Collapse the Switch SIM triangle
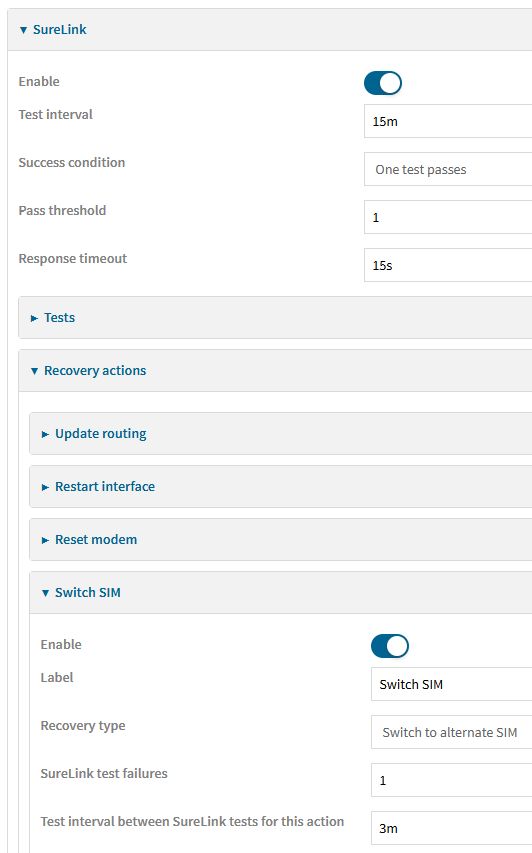The height and width of the screenshot is (853, 532). 45,593
